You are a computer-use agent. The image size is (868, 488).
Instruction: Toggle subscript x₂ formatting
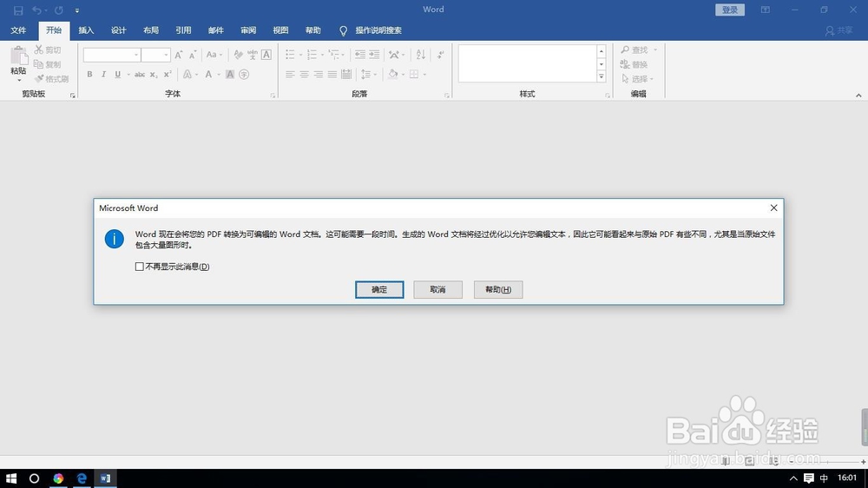pyautogui.click(x=154, y=74)
